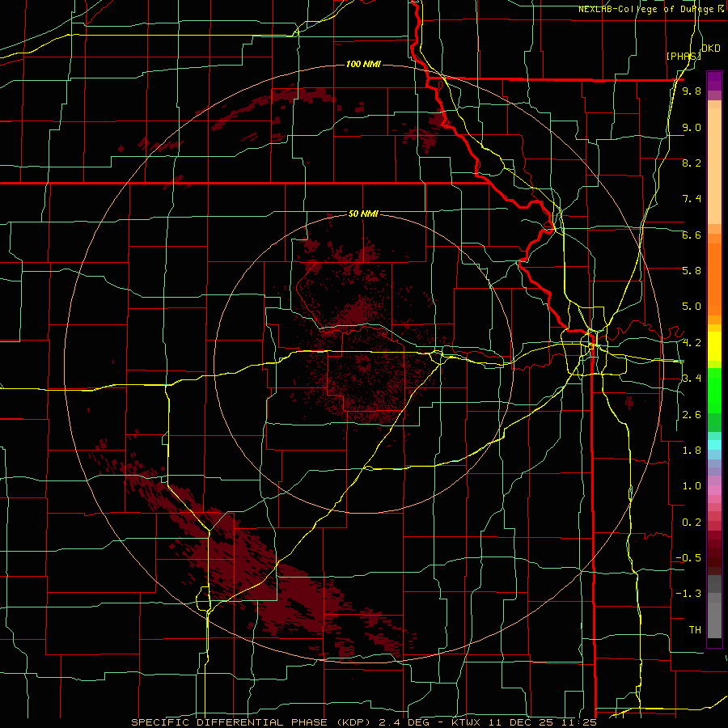
Task: Click the 5.8 value on the color scale
Action: click(x=692, y=271)
